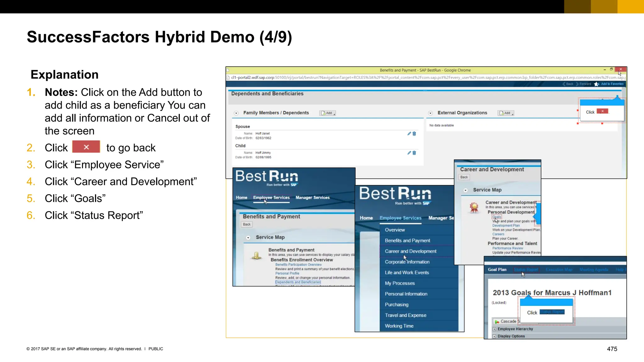Open Home tab next to the open dropdown menu
Viewport: 644px width, 362px height.
pos(366,218)
